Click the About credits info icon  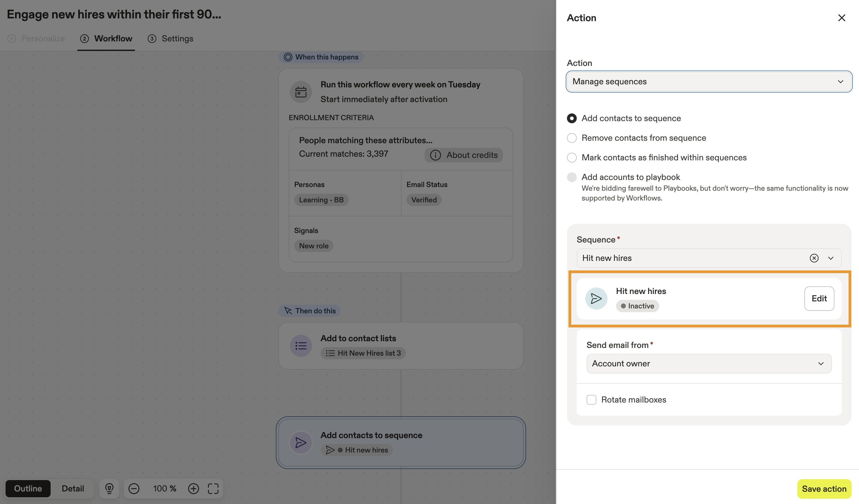point(436,155)
